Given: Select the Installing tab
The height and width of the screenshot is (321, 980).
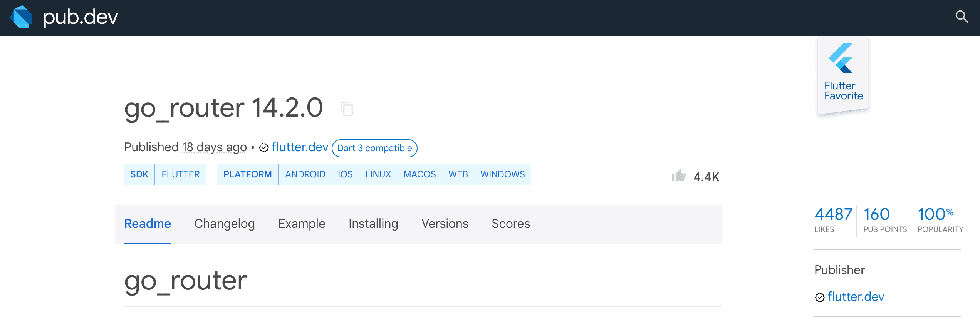Looking at the screenshot, I should [373, 224].
